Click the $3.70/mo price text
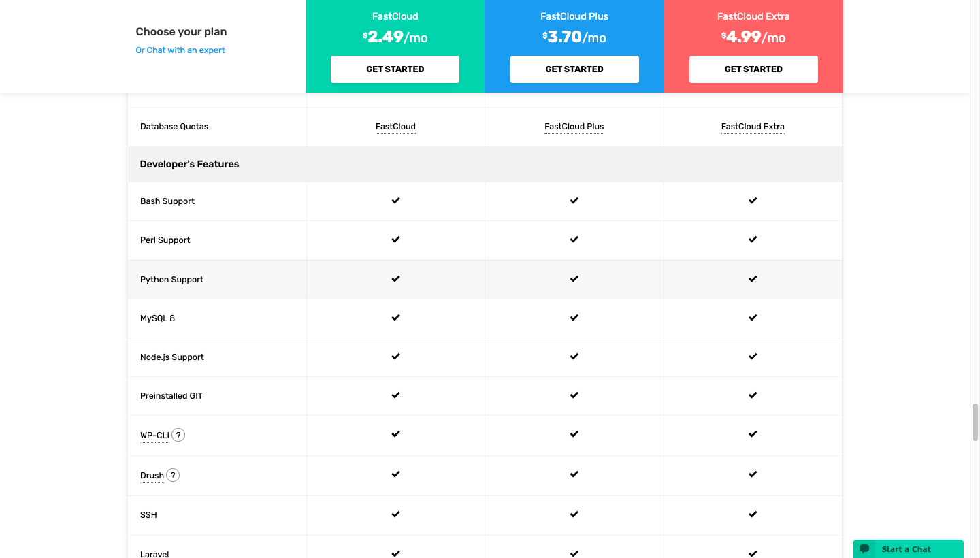Screen dimensions: 980x558 pyautogui.click(x=574, y=37)
